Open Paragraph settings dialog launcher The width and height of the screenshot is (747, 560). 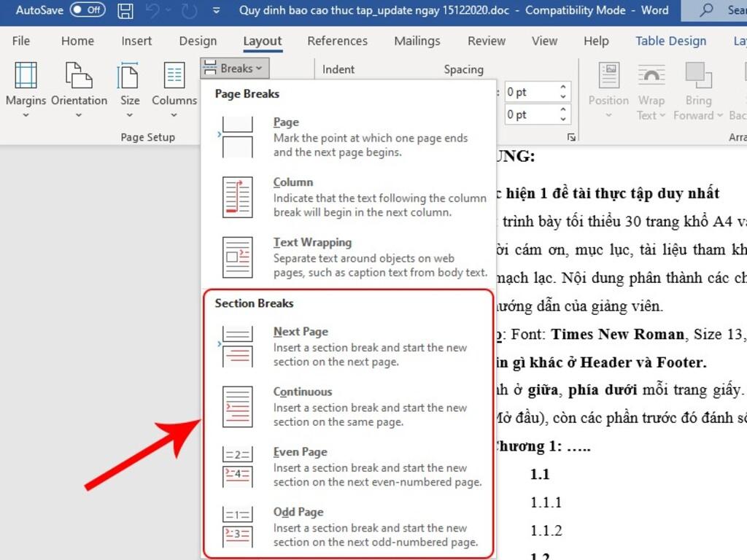[571, 136]
